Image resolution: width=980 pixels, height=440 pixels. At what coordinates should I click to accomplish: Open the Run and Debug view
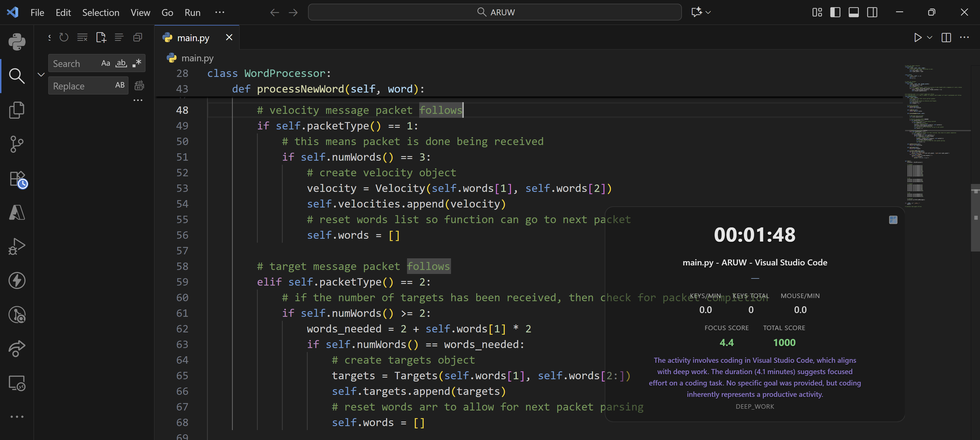coord(17,246)
